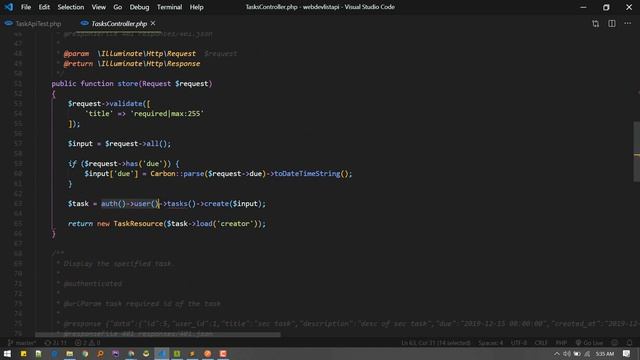
Task: Click $request->all() on the $input line
Action: 136,144
